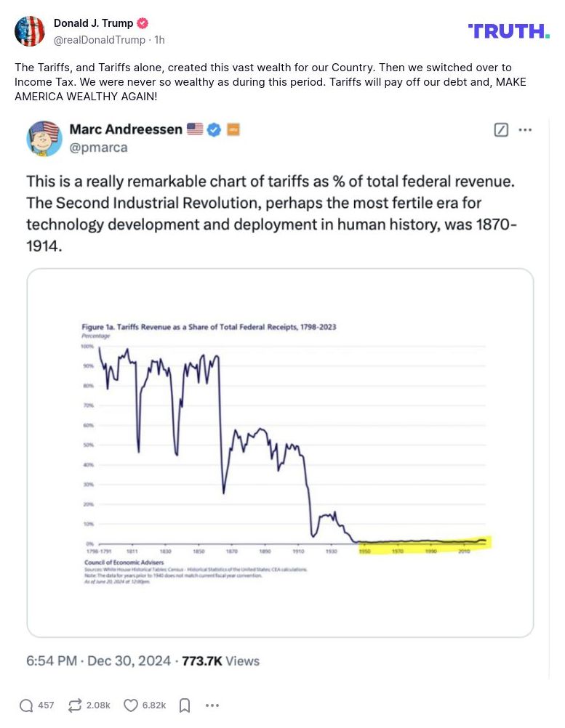The image size is (565, 728).
Task: Click the red verified badge beside Trump's name
Action: [x=143, y=24]
